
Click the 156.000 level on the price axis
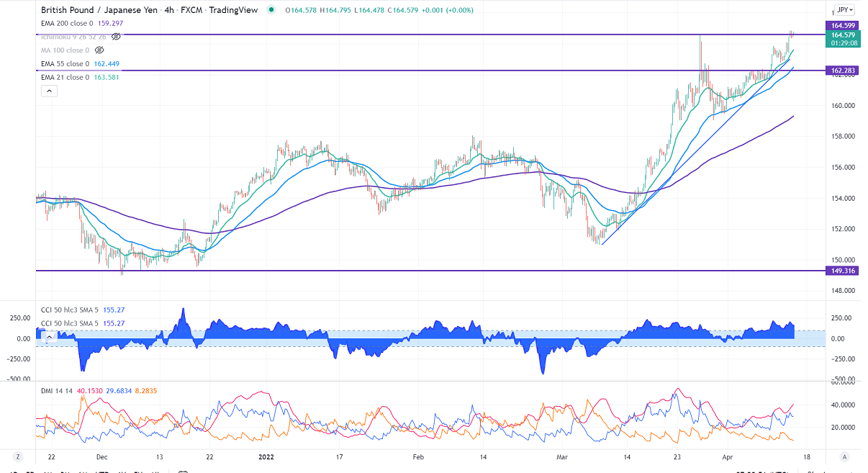coord(842,168)
